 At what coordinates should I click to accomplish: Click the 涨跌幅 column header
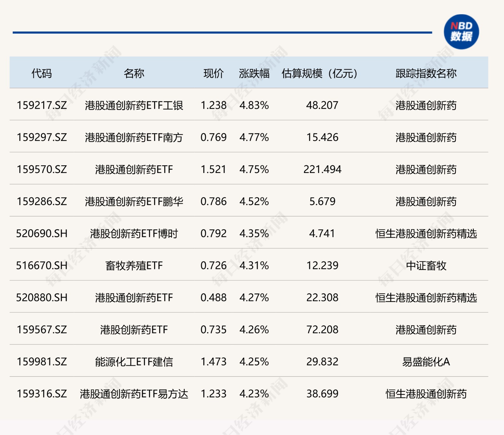click(x=254, y=73)
